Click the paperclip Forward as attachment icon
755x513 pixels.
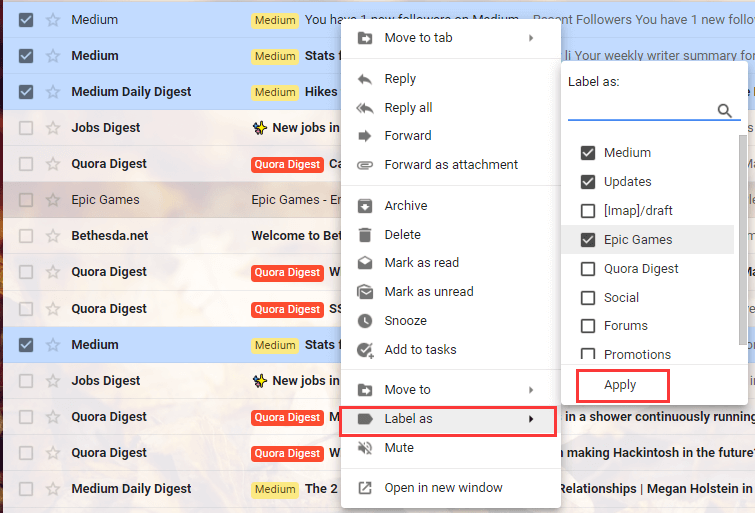pos(364,165)
